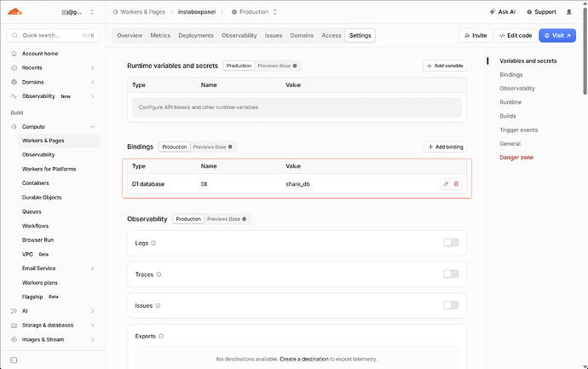Click Add variable button
The height and width of the screenshot is (369, 588).
click(x=445, y=66)
